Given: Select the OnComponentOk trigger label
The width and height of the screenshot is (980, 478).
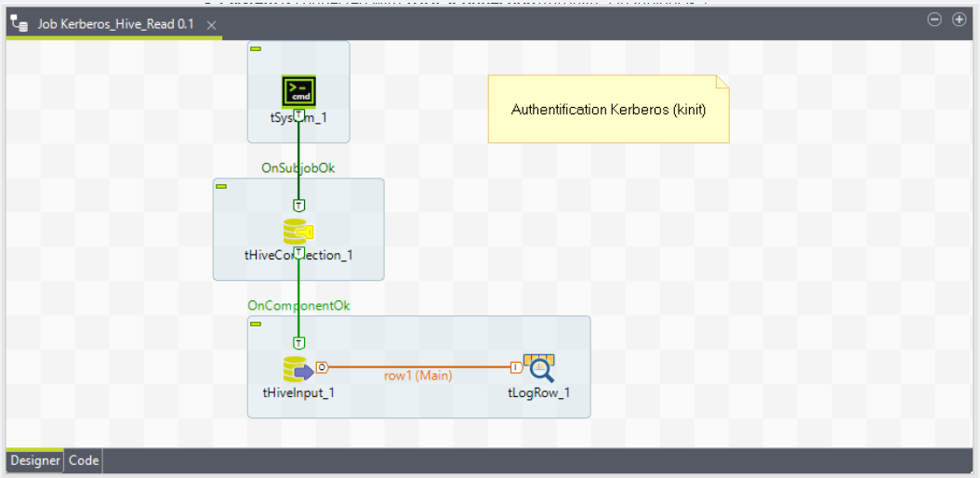Looking at the screenshot, I should [x=298, y=306].
